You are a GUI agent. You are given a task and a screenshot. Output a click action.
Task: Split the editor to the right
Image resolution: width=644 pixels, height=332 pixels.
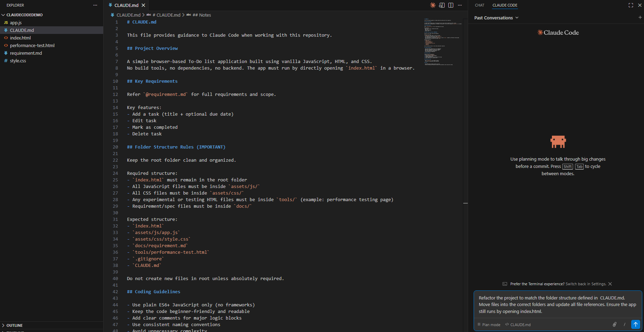pos(451,5)
